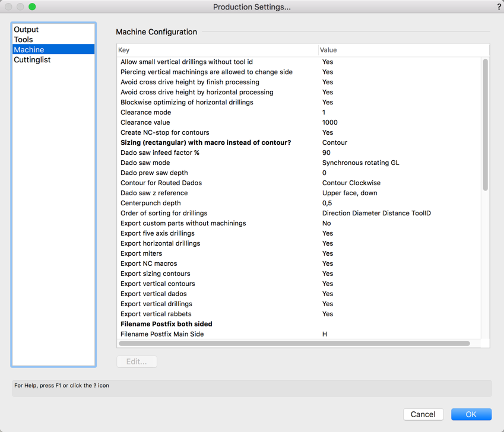Viewport: 504px width, 432px height.
Task: Select the 'Export miters' row
Action: 299,253
